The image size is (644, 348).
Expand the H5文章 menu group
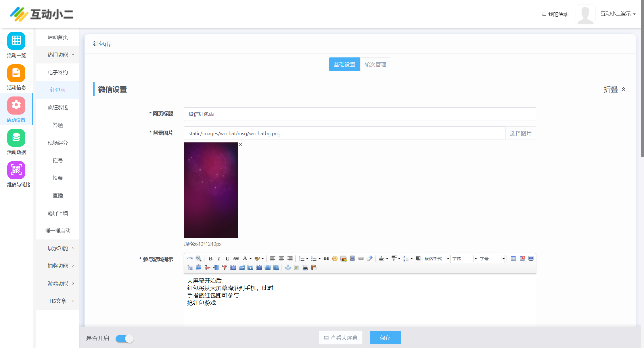[58, 301]
